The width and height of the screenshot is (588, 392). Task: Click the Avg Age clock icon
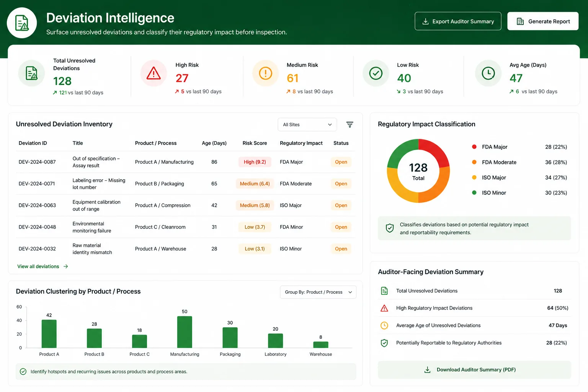pos(488,73)
